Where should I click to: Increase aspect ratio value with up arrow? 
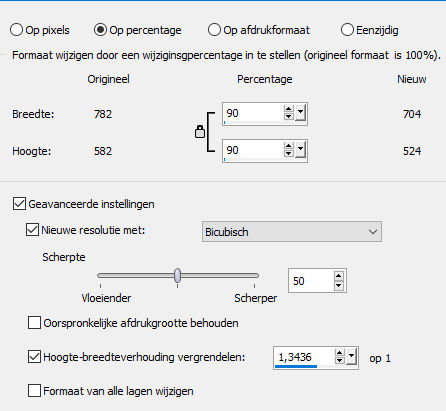[339, 353]
